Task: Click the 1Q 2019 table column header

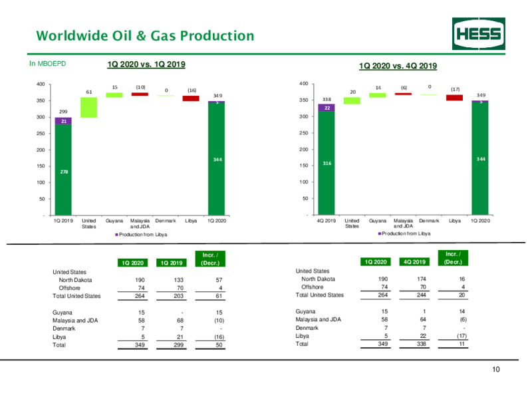Action: (172, 263)
